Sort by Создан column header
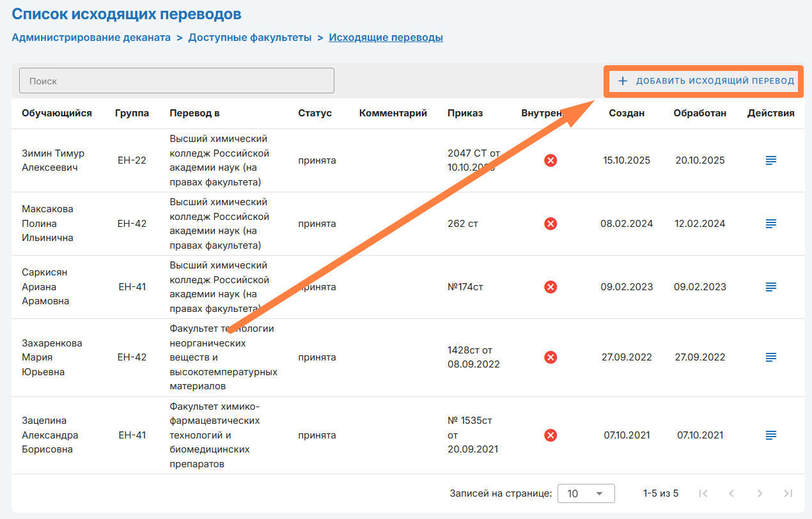 [x=626, y=113]
